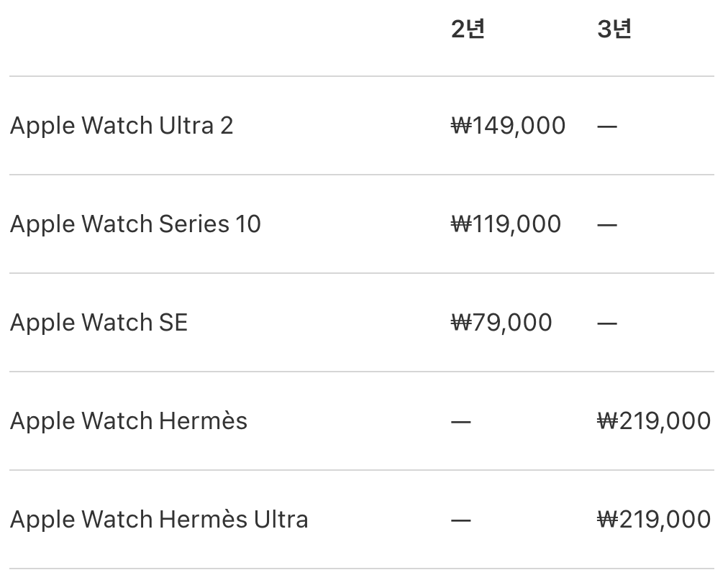Click the Apple Watch SE row label
This screenshot has height=575, width=728.
(x=99, y=323)
